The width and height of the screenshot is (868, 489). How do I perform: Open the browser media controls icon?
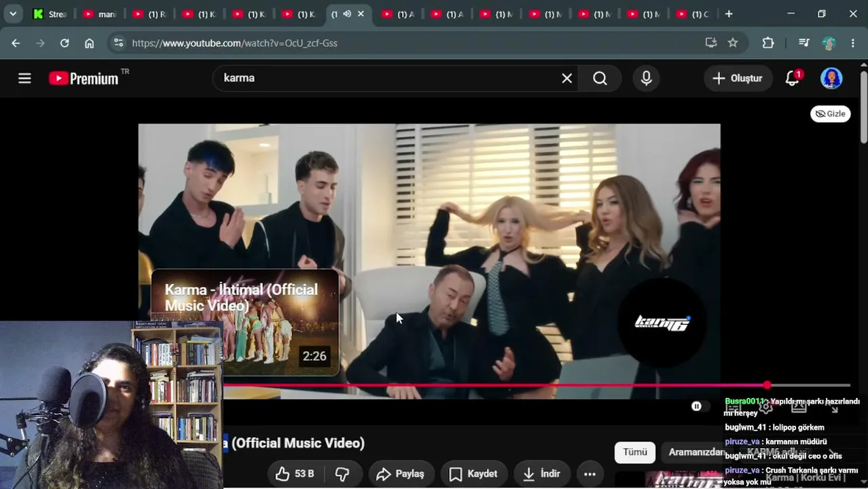point(804,43)
